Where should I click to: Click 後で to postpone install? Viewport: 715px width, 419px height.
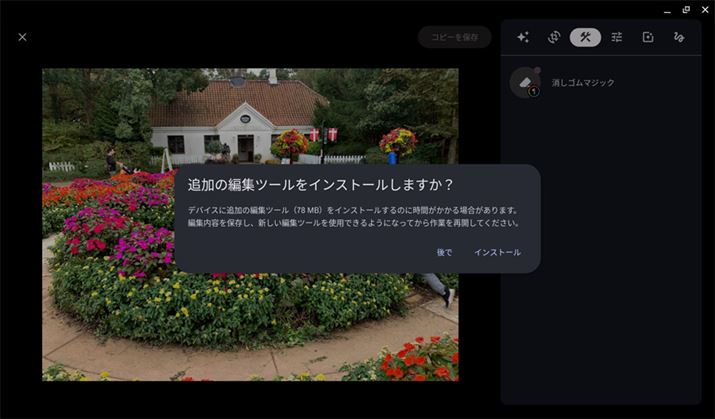click(x=444, y=252)
